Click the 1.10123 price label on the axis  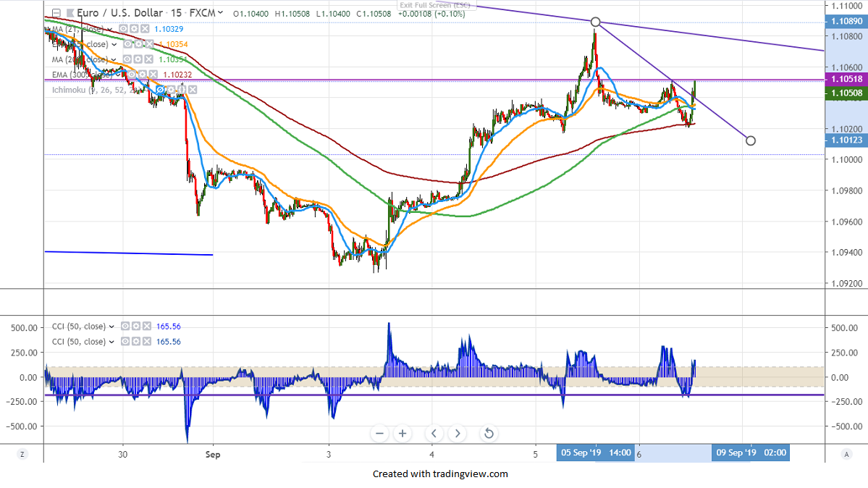[846, 140]
